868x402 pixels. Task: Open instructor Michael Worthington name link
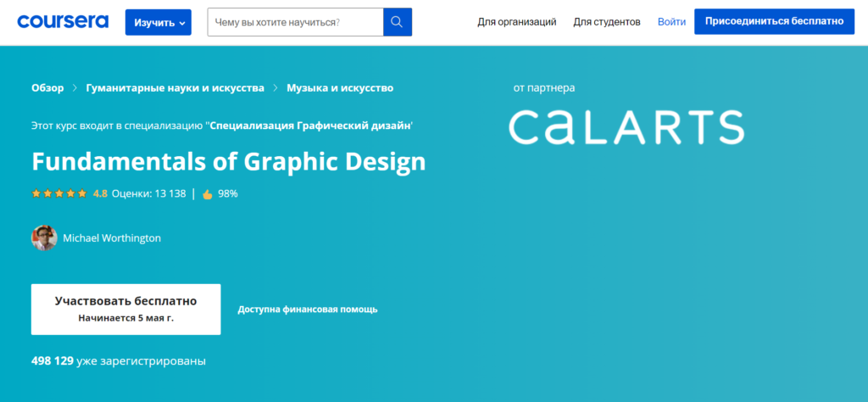point(112,238)
